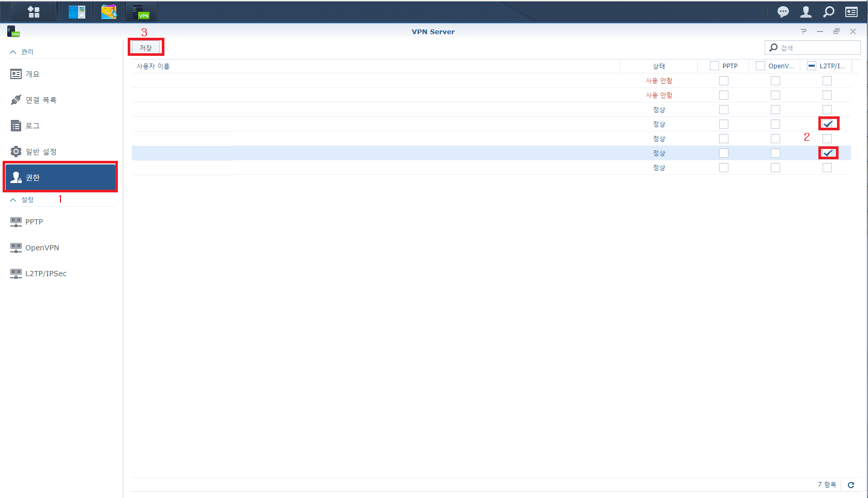Screen dimensions: 868x498
Task: Click the help question mark icon
Action: pos(803,32)
